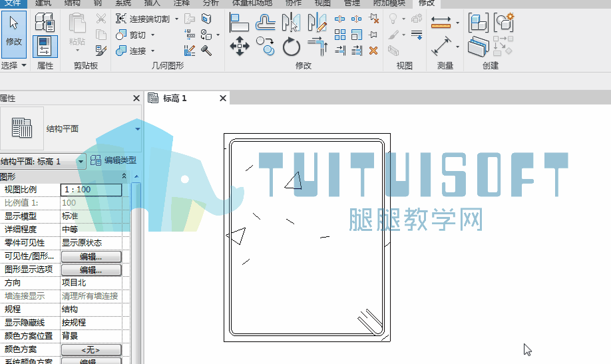611x364 pixels.
Task: Select the Aligned Dimension tool
Action: 441,46
